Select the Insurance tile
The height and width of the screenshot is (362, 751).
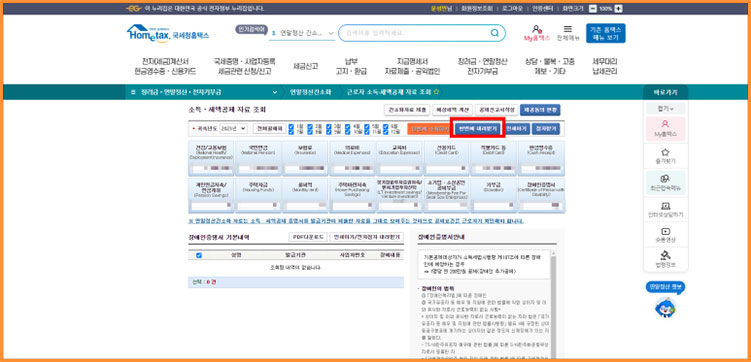(305, 158)
